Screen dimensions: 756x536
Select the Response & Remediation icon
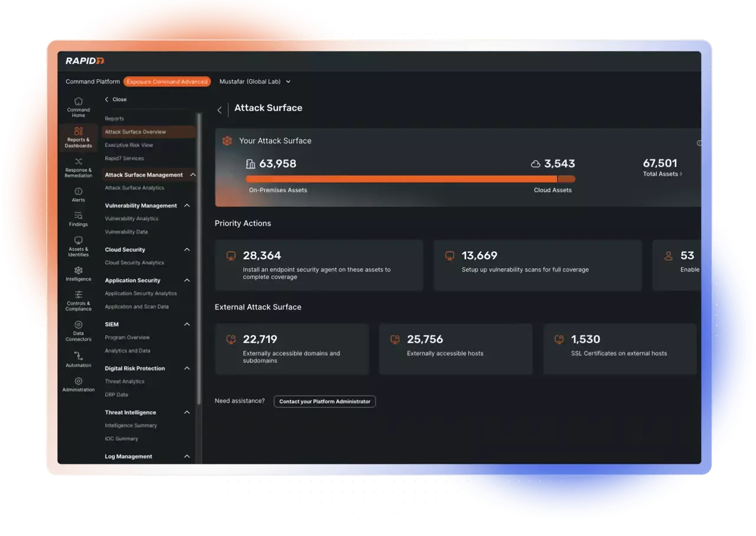click(79, 167)
